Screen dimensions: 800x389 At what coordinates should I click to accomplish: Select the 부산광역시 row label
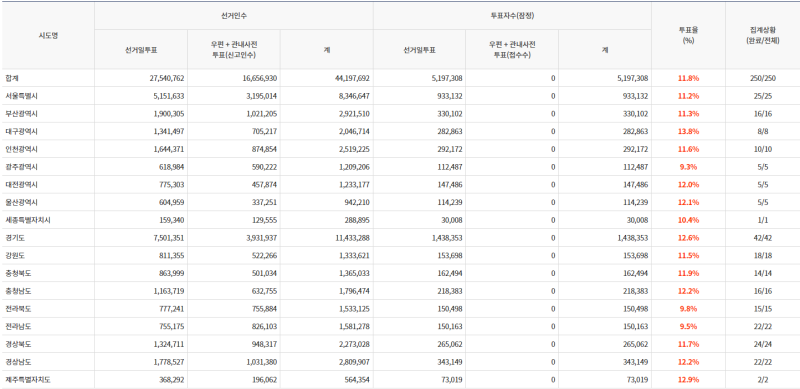click(21, 114)
